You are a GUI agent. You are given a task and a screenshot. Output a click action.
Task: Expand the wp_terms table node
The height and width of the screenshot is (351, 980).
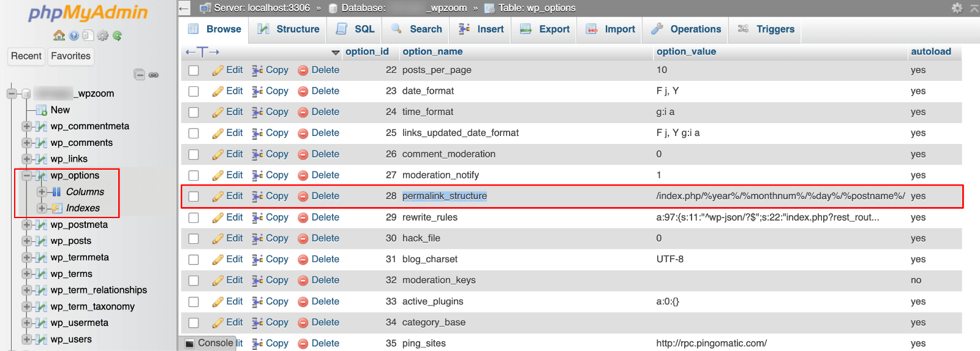(26, 274)
